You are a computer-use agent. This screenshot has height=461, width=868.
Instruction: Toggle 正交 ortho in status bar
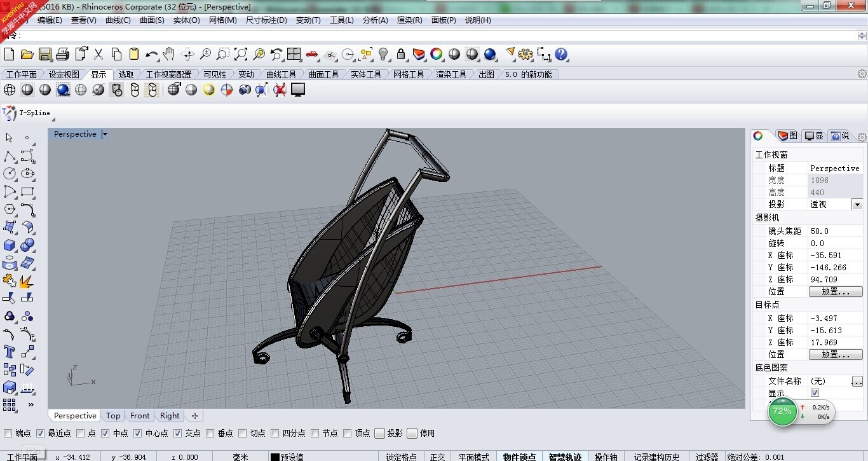coord(437,457)
